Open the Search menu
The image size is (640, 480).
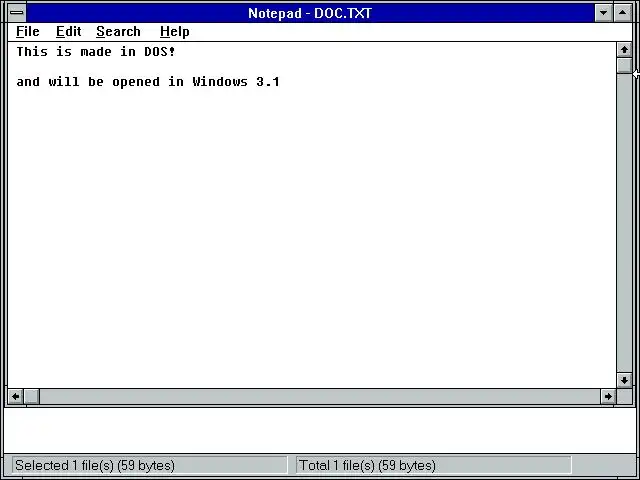click(118, 31)
